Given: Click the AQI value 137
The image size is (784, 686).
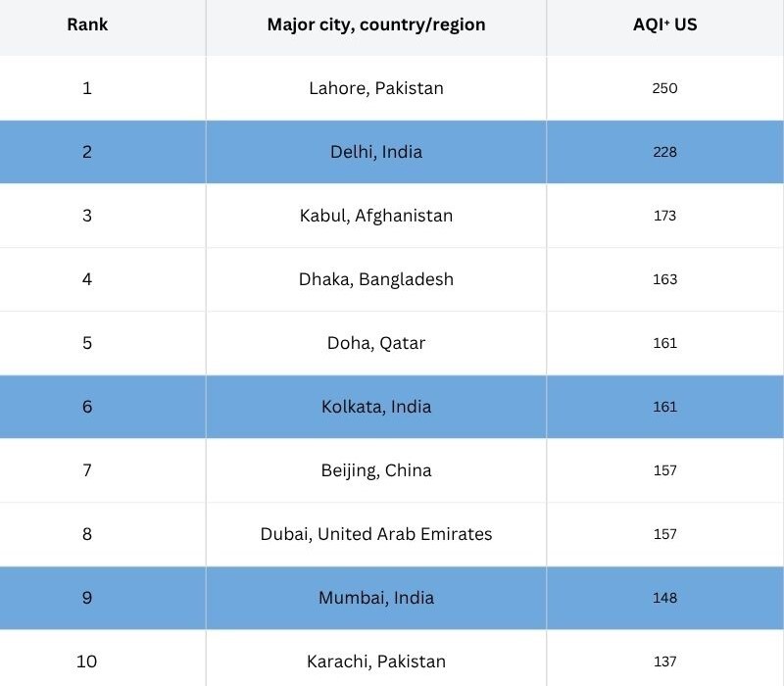Looking at the screenshot, I should coord(664,661).
